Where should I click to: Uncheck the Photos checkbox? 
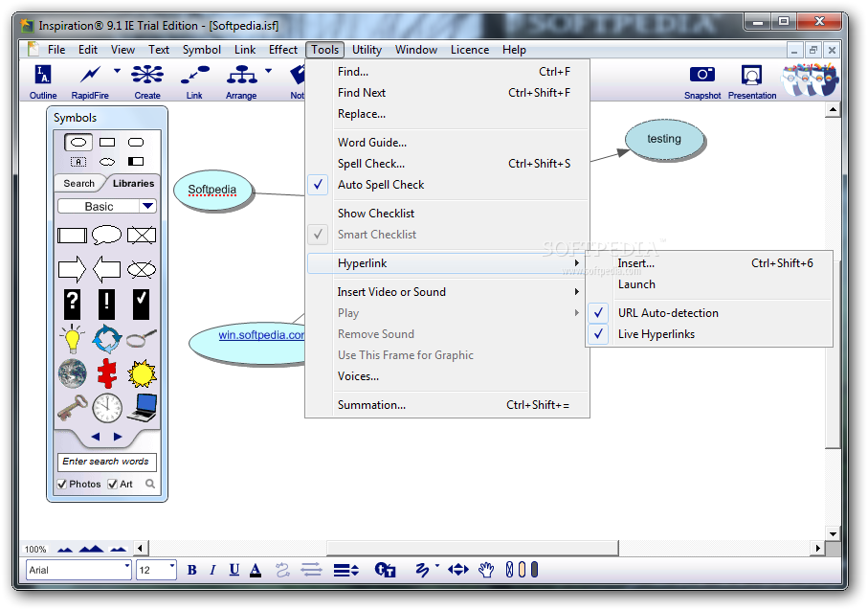point(62,484)
